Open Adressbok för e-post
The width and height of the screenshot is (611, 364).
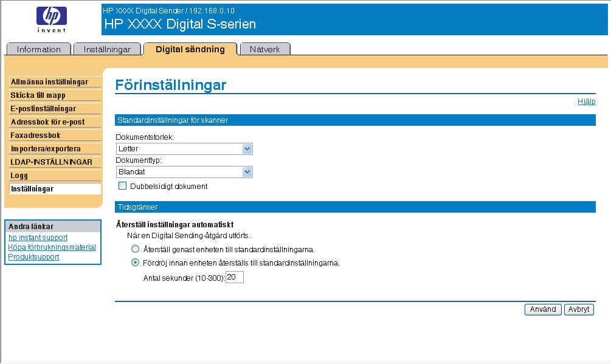(x=55, y=122)
